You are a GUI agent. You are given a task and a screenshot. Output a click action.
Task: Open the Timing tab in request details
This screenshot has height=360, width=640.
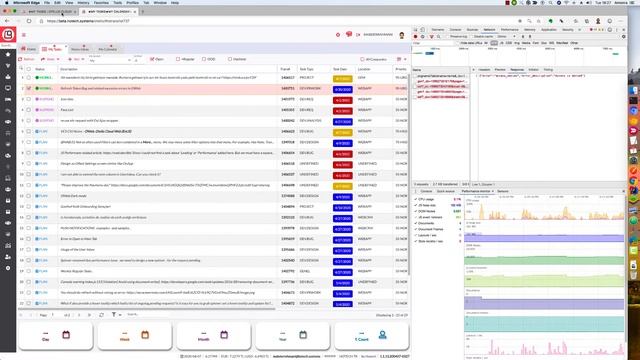click(x=548, y=70)
